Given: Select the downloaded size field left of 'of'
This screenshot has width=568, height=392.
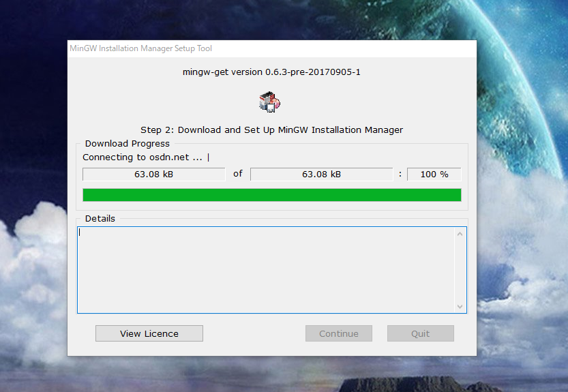Looking at the screenshot, I should point(153,175).
